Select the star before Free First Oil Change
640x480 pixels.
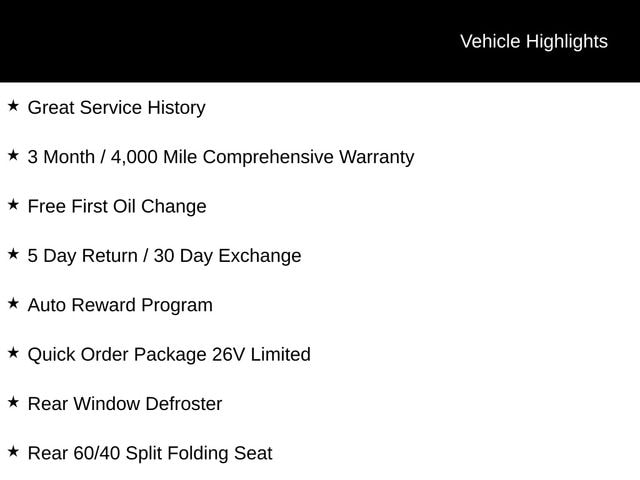click(13, 205)
